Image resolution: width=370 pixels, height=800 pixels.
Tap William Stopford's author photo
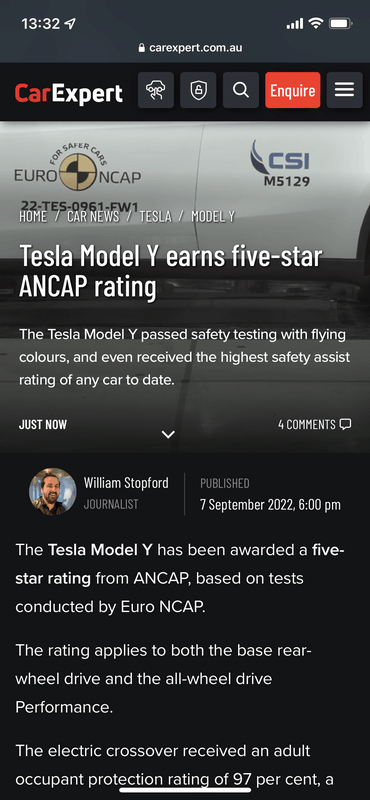tap(53, 492)
